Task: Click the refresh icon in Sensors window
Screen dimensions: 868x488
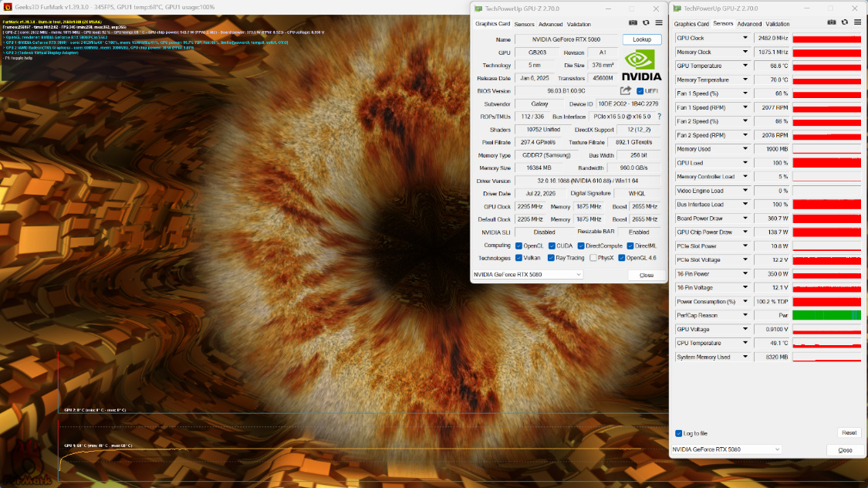Action: [x=845, y=22]
